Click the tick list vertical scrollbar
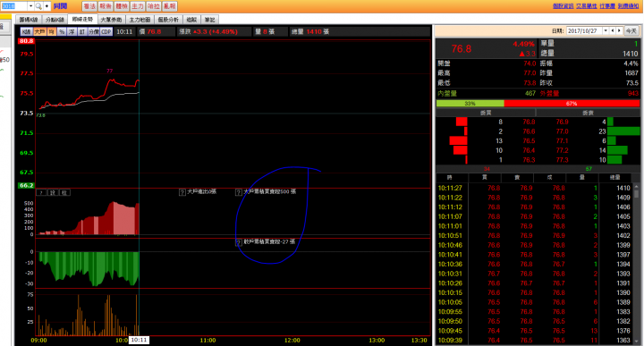Screen dimensions: 644x346 pos(636,263)
